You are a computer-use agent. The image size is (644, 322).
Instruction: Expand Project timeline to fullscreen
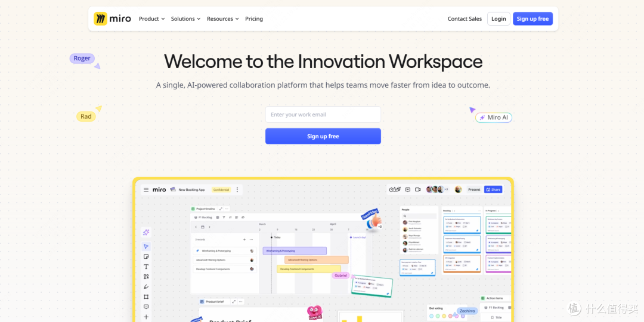[x=221, y=209]
